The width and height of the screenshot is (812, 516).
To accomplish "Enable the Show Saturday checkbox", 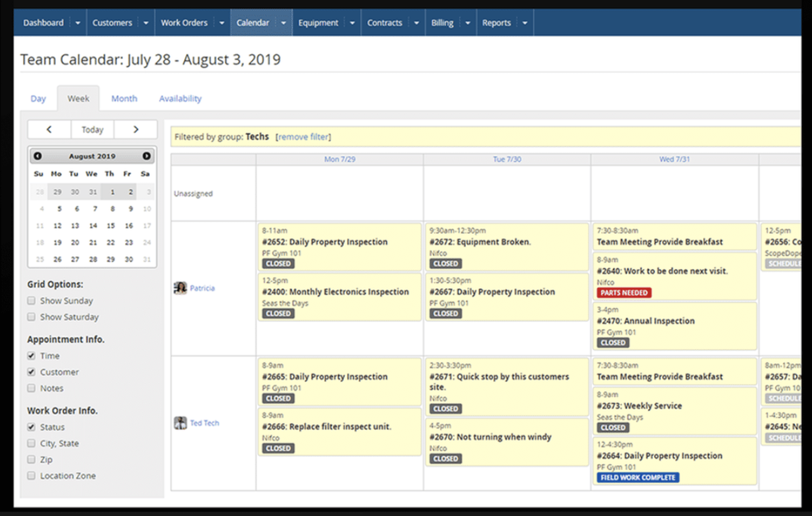I will [x=31, y=317].
